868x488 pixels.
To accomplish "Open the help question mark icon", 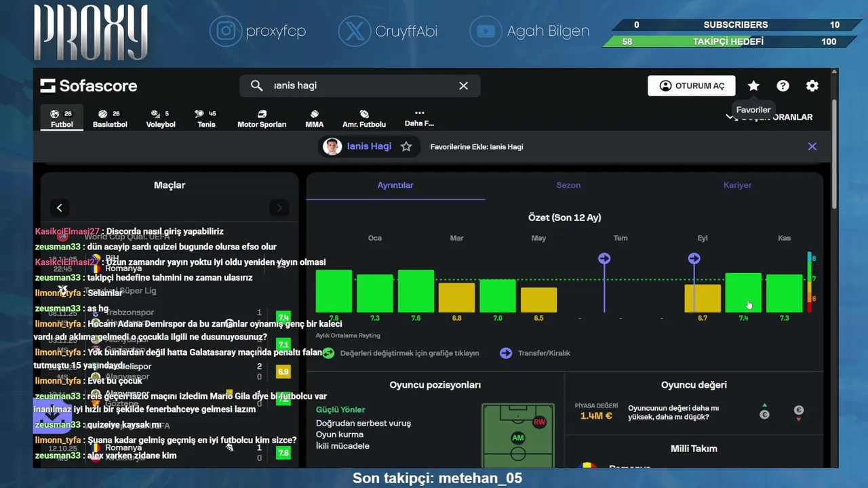I will coord(783,85).
